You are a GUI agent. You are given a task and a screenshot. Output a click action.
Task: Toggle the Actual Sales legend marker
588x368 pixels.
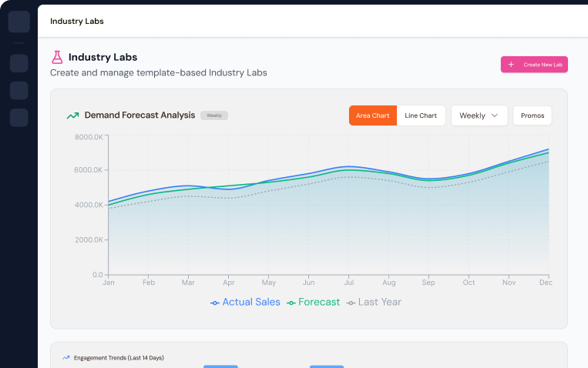point(215,303)
